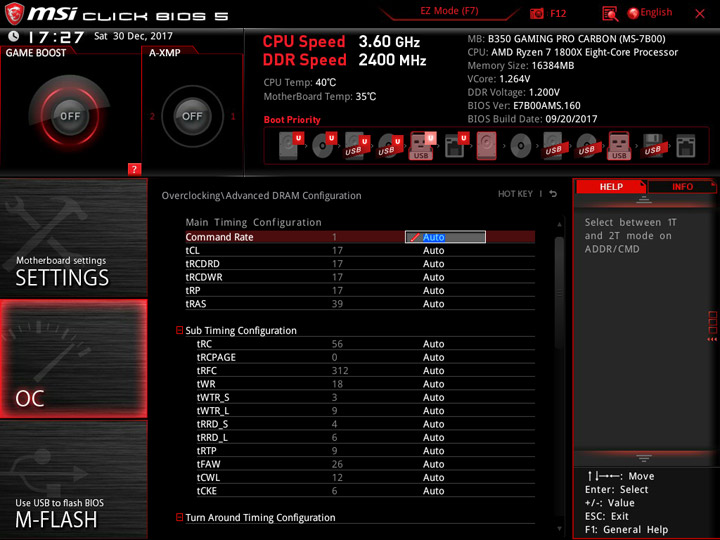Toggle the A-XMP OFF knob
This screenshot has width=720, height=540.
[192, 116]
